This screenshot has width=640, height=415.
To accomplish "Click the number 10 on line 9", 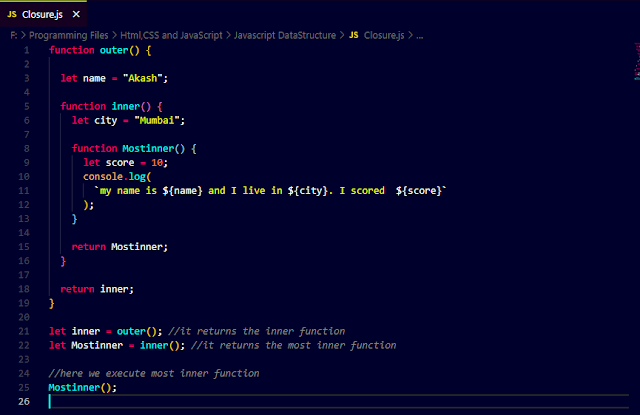I will [157, 162].
